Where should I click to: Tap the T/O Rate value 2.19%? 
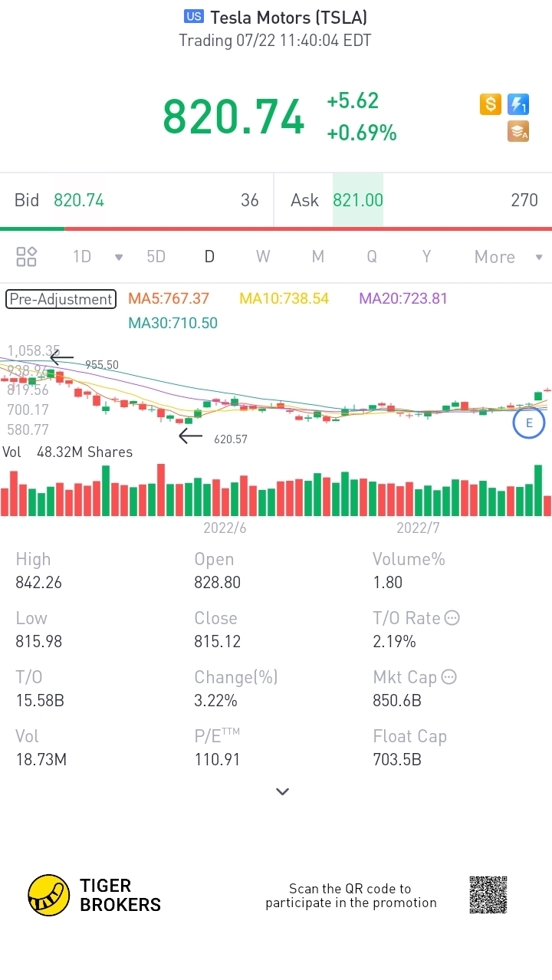pyautogui.click(x=394, y=642)
